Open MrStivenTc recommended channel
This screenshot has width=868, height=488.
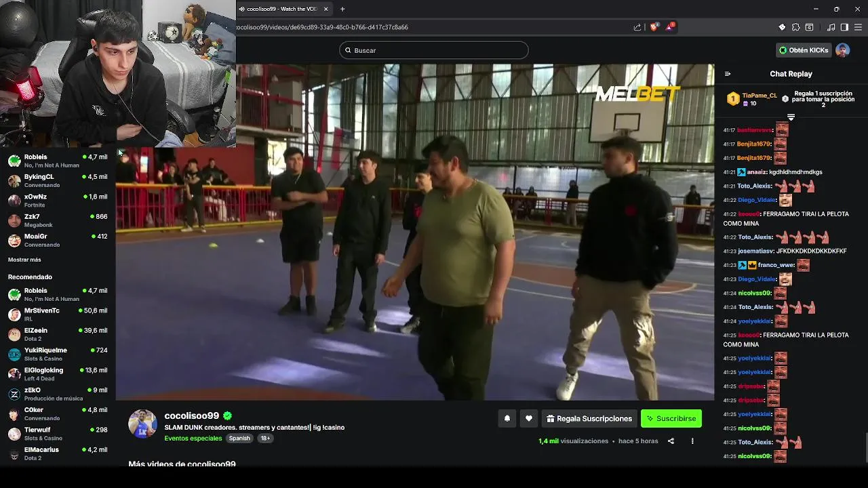58,314
